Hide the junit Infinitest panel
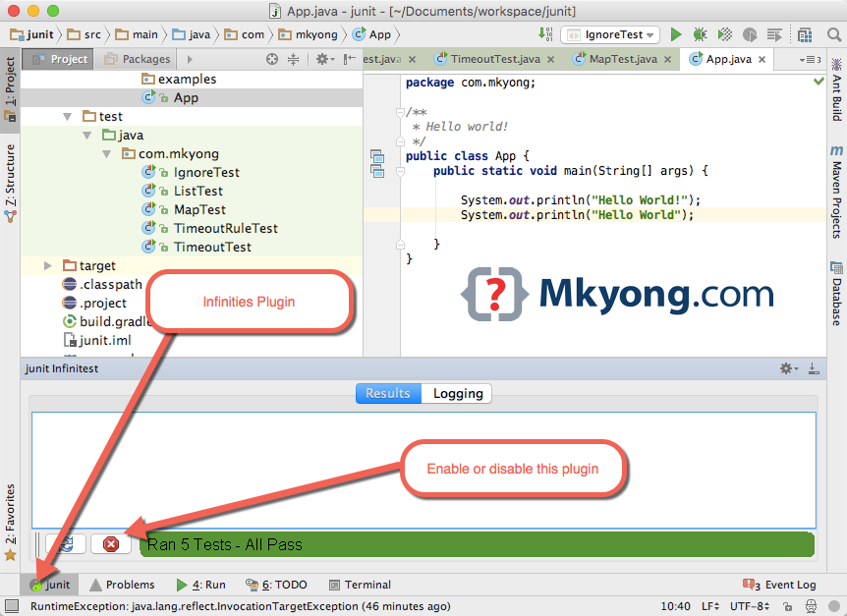 [814, 368]
